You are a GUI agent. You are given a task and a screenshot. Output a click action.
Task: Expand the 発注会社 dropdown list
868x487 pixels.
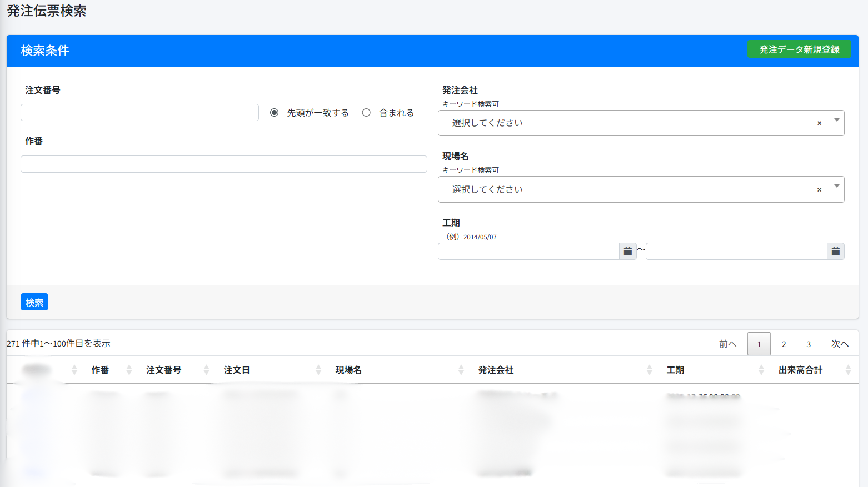(x=836, y=121)
